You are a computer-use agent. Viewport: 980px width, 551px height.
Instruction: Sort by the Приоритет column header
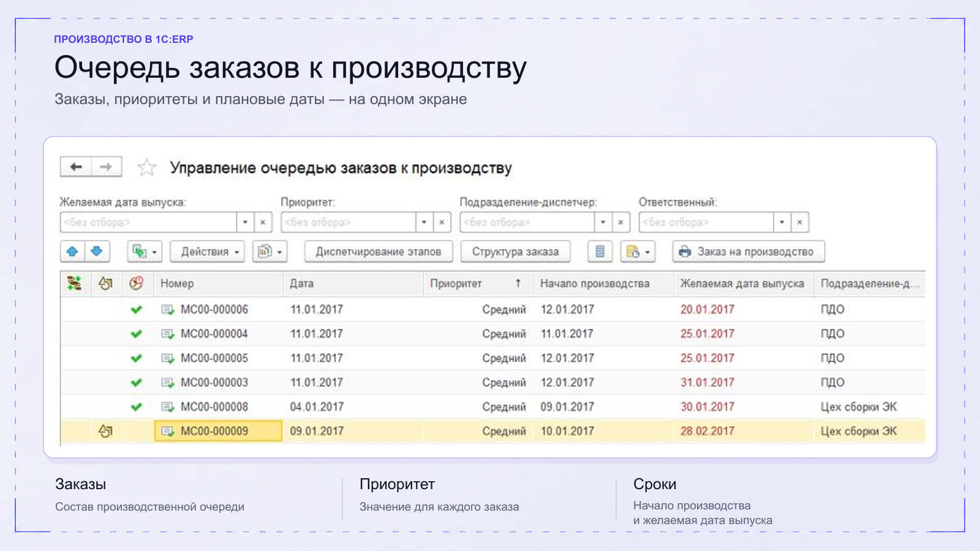[477, 283]
